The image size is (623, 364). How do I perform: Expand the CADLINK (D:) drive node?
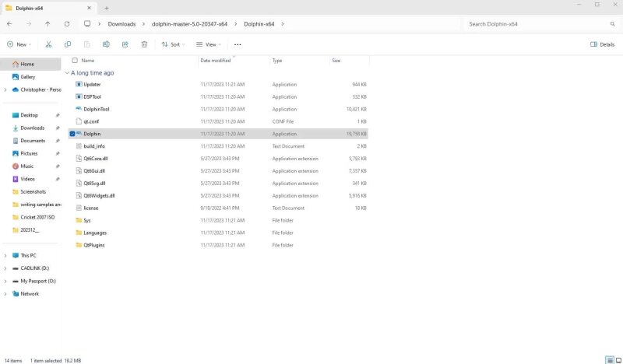pyautogui.click(x=5, y=268)
